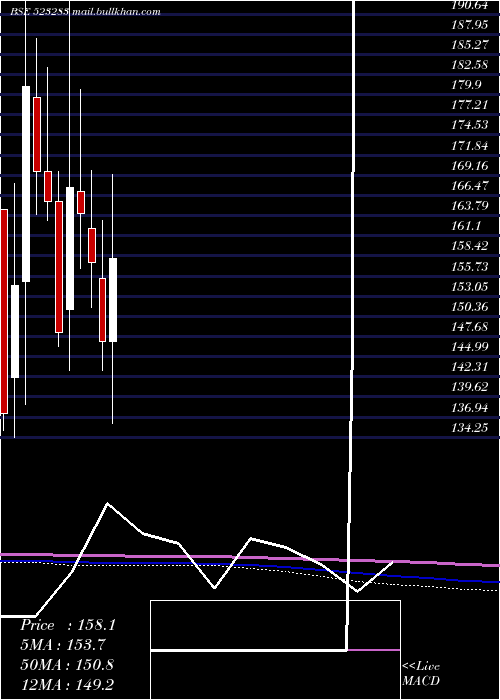The height and width of the screenshot is (700, 500).
Task: Click the 158.42 price axis label
Action: pos(470,246)
